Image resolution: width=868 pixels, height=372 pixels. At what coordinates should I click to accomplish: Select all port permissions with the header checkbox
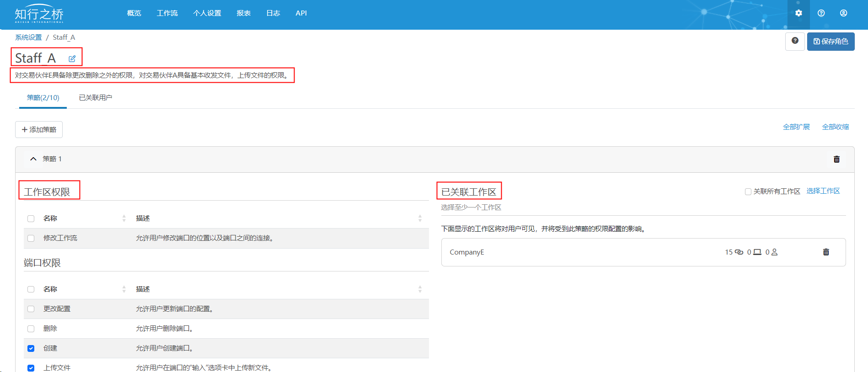click(31, 289)
